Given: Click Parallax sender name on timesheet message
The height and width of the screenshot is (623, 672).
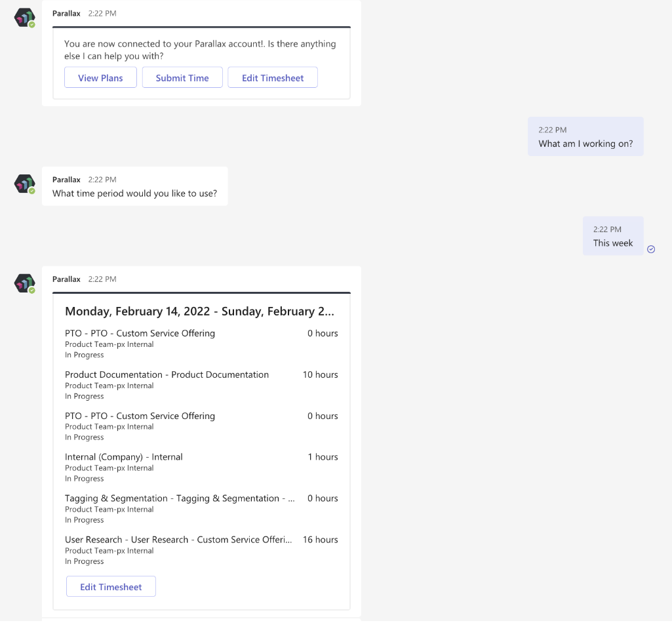Looking at the screenshot, I should pos(66,279).
